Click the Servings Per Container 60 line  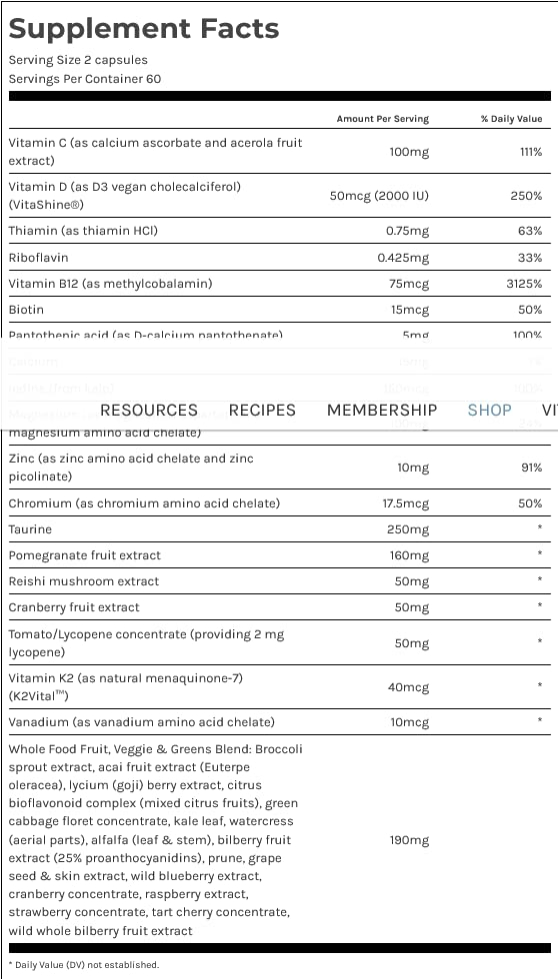pyautogui.click(x=85, y=79)
